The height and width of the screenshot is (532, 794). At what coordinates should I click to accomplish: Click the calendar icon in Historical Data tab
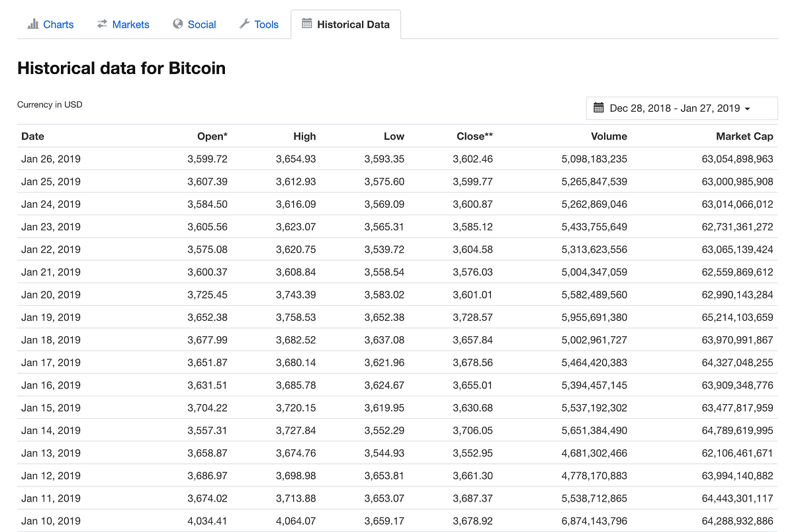tap(307, 24)
